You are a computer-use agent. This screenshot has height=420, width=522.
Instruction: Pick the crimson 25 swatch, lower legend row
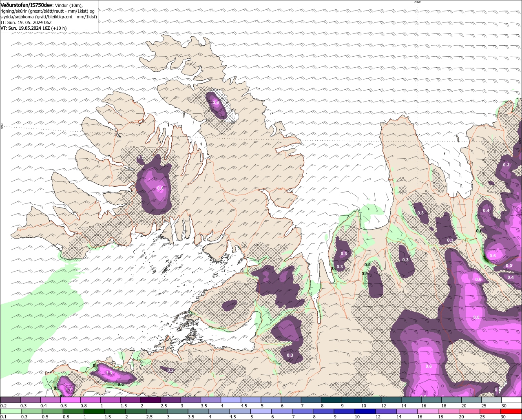[x=490, y=411]
